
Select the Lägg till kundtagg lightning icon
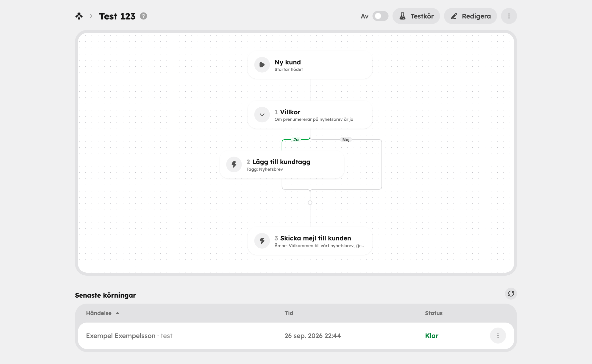[x=234, y=165]
